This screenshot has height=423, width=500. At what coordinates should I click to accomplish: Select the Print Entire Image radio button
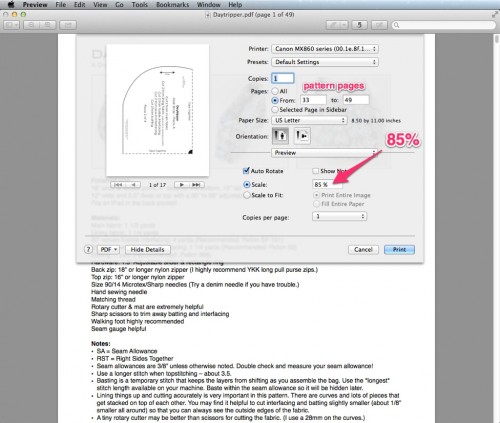(x=316, y=195)
